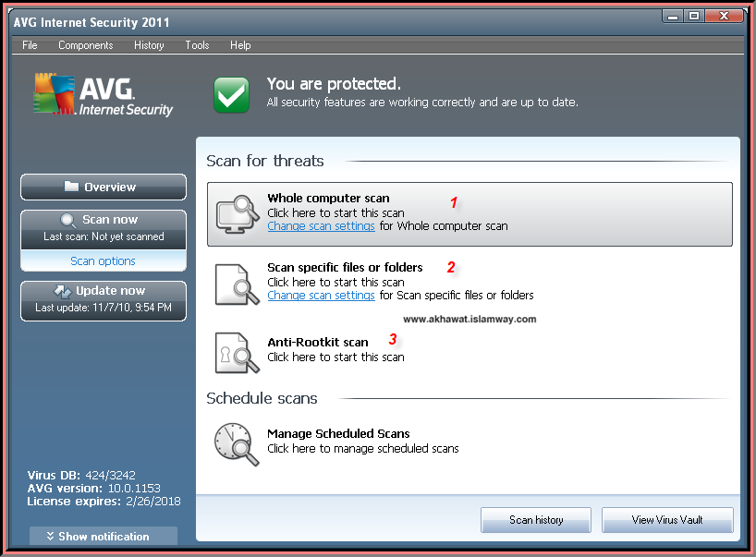Click the Scan specific files document icon

[238, 285]
